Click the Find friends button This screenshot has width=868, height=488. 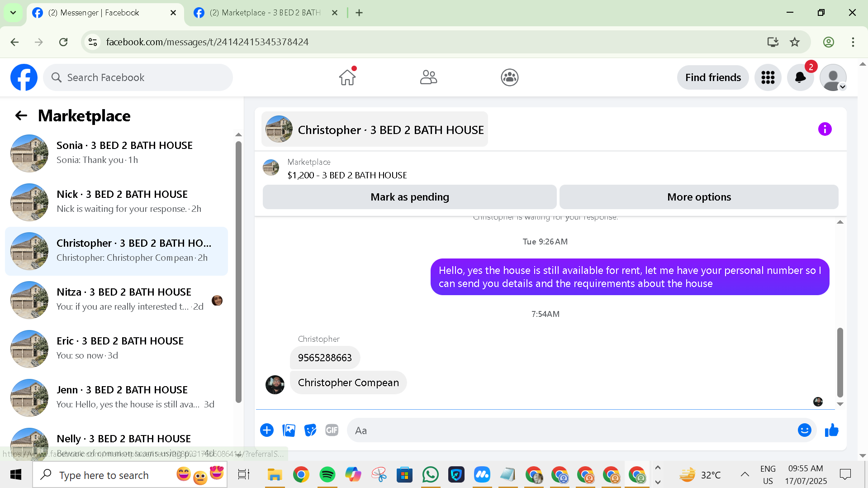tap(713, 77)
